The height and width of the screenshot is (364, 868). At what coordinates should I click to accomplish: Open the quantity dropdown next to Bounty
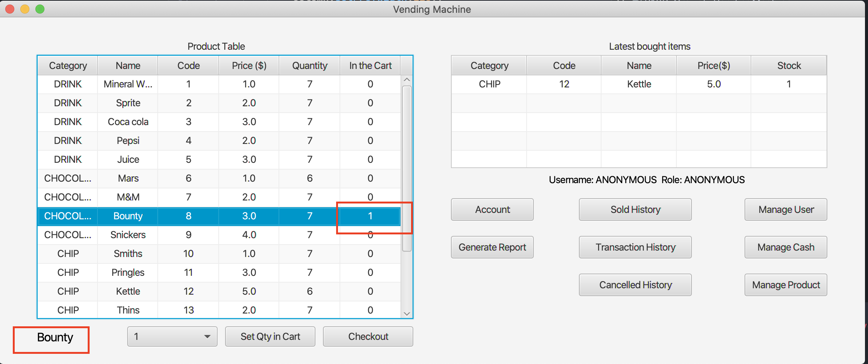click(172, 336)
